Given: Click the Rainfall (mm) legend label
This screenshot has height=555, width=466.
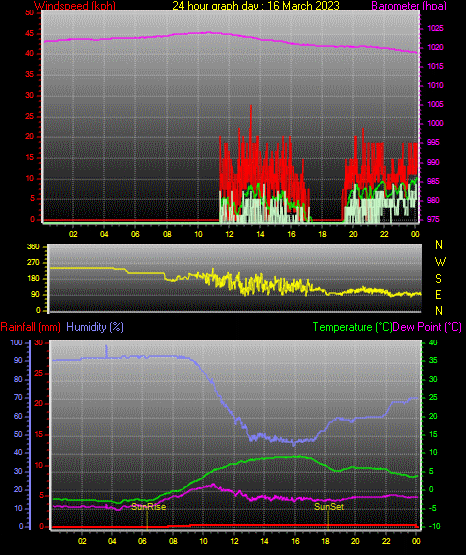Looking at the screenshot, I should pos(30,327).
